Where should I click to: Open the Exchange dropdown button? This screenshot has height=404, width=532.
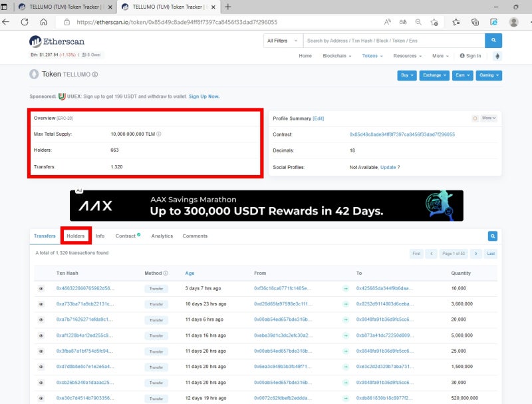point(434,75)
